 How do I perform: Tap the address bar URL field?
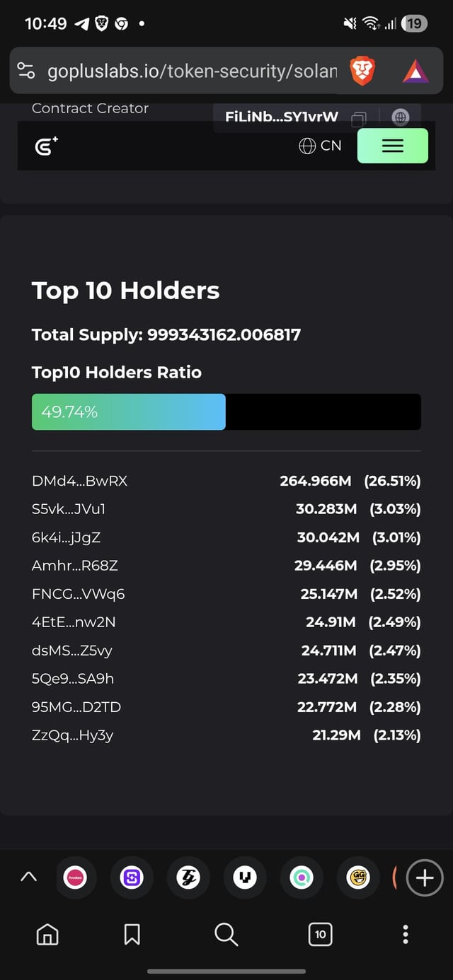[191, 71]
